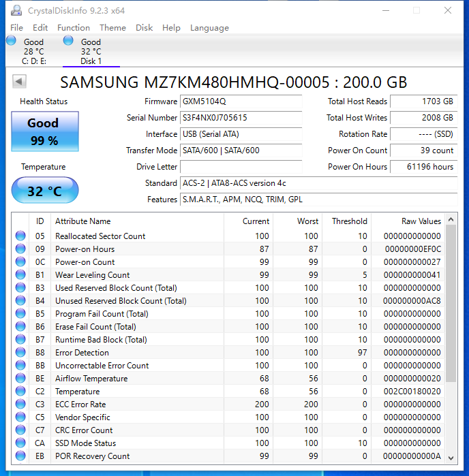Image resolution: width=469 pixels, height=476 pixels.
Task: Open the Language menu
Action: click(x=209, y=28)
